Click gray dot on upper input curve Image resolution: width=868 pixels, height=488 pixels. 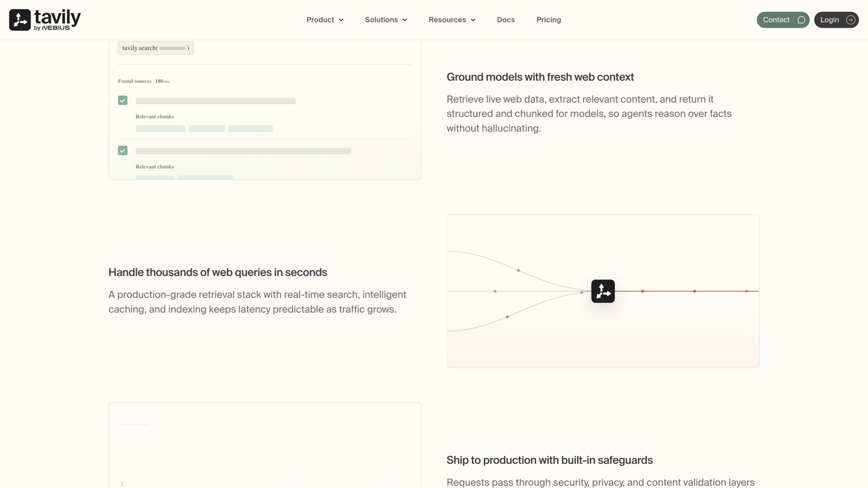(518, 270)
